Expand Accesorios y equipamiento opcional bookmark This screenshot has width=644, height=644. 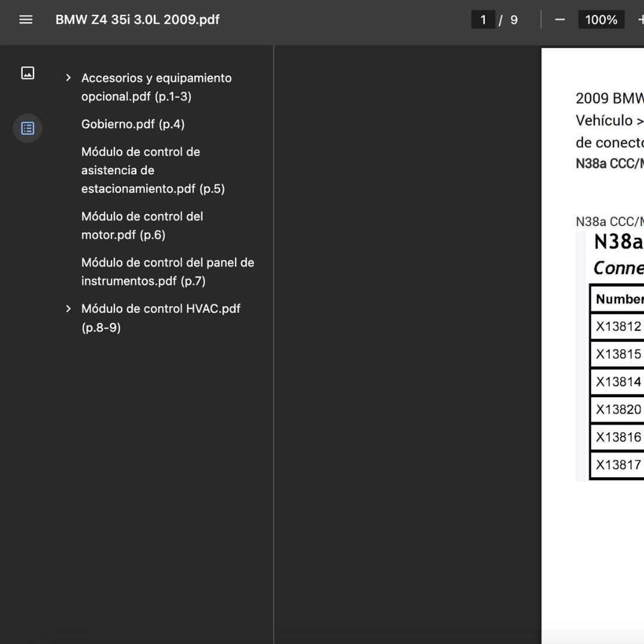[69, 78]
